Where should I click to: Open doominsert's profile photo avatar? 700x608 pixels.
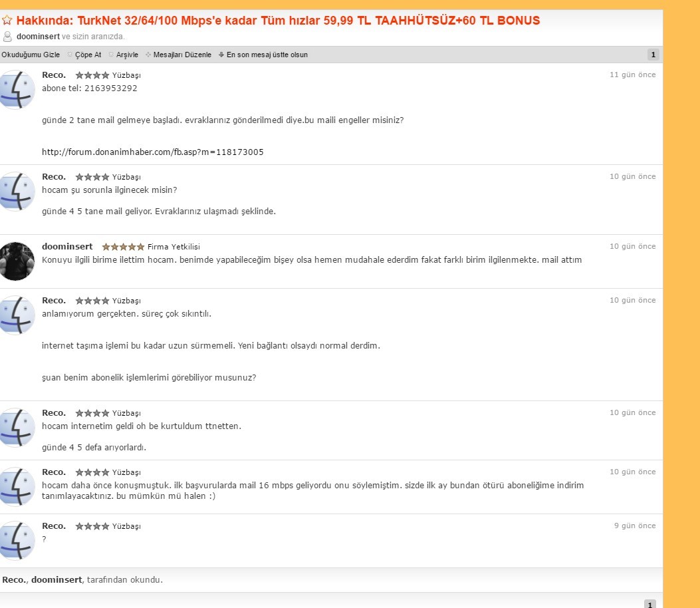17,261
